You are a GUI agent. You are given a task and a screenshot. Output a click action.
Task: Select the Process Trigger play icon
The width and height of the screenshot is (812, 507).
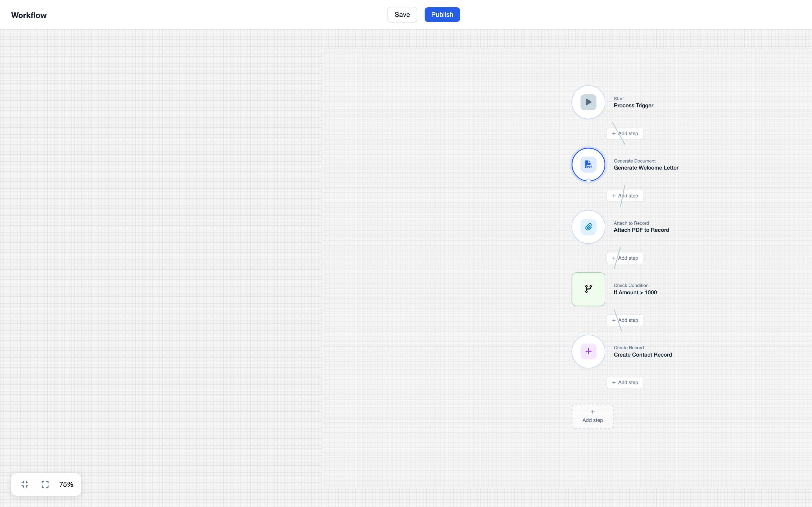point(588,102)
